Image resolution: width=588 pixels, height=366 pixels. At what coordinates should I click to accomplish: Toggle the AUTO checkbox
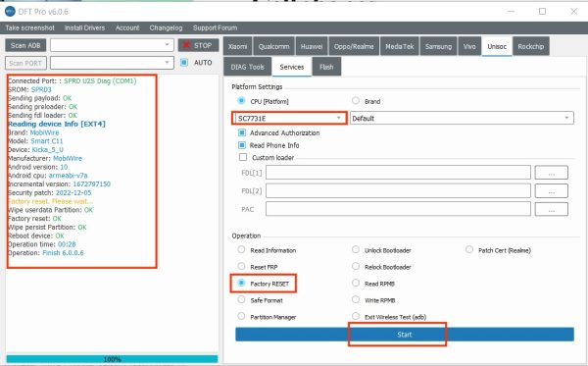[184, 63]
